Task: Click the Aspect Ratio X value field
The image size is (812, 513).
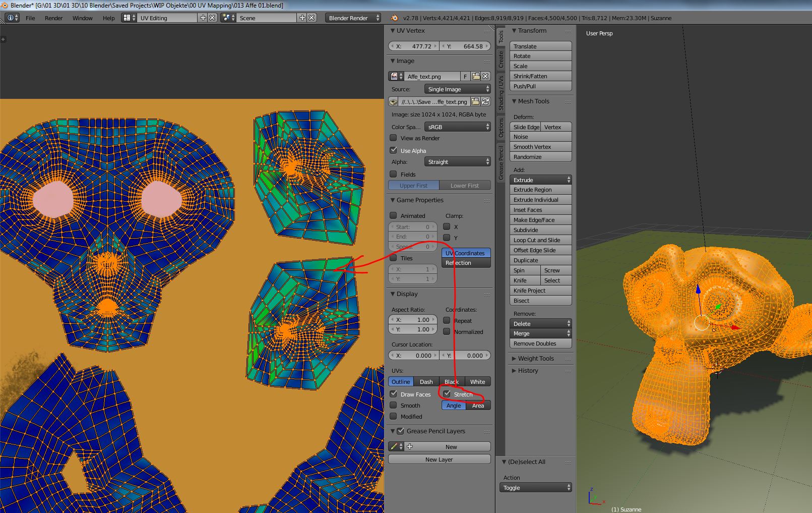Action: click(x=413, y=320)
